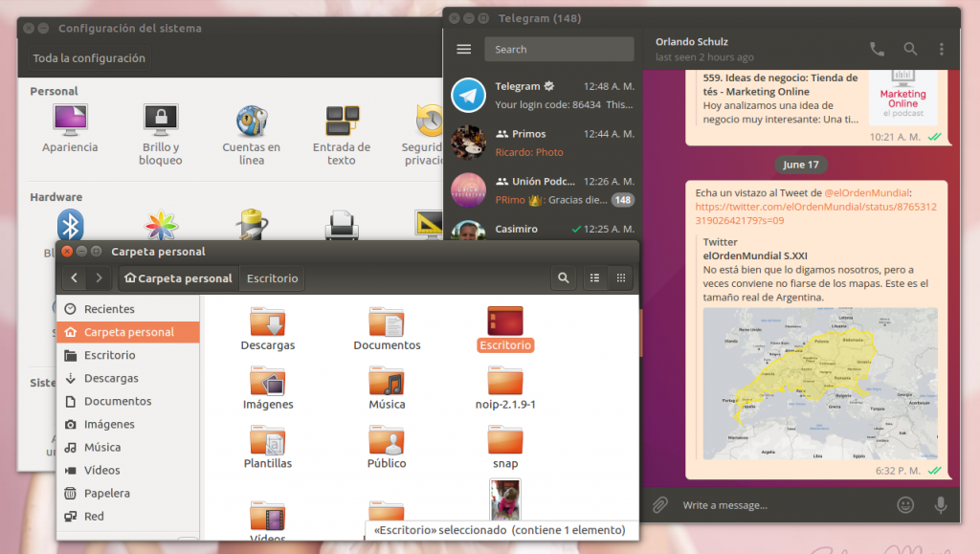Image resolution: width=980 pixels, height=554 pixels.
Task: Open Cuentas en línea settings
Action: pos(252,135)
